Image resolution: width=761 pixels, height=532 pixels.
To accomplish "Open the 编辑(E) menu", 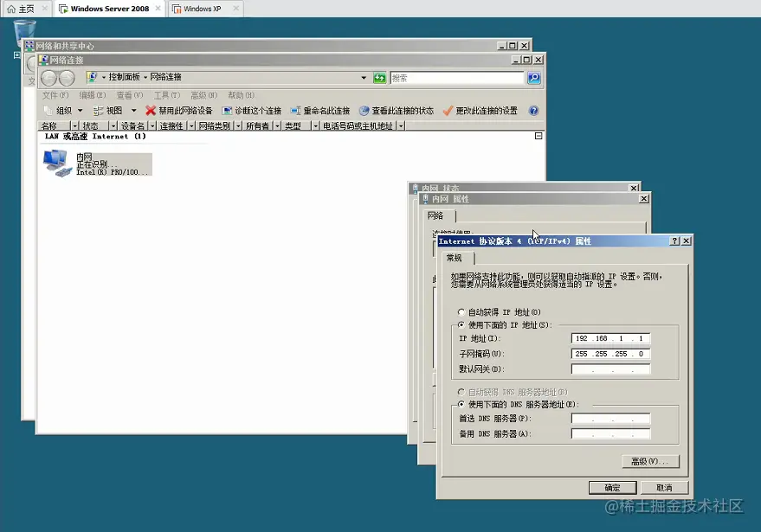I will [x=93, y=95].
